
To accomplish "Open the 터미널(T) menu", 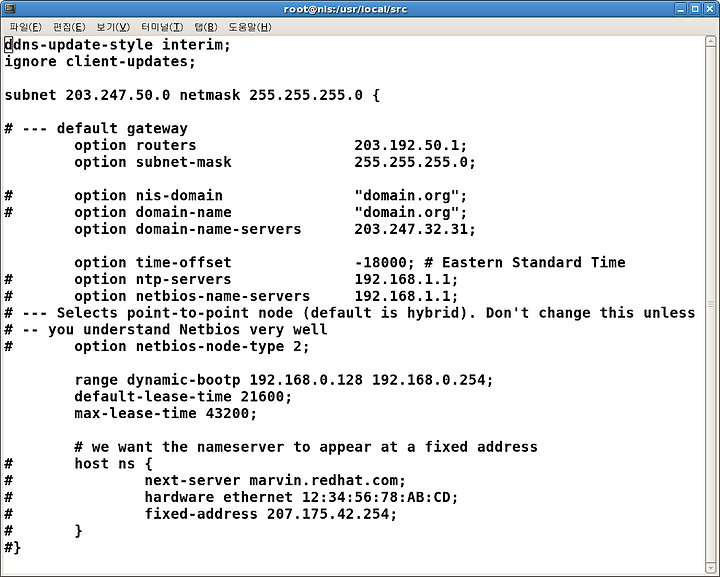I will (x=162, y=27).
